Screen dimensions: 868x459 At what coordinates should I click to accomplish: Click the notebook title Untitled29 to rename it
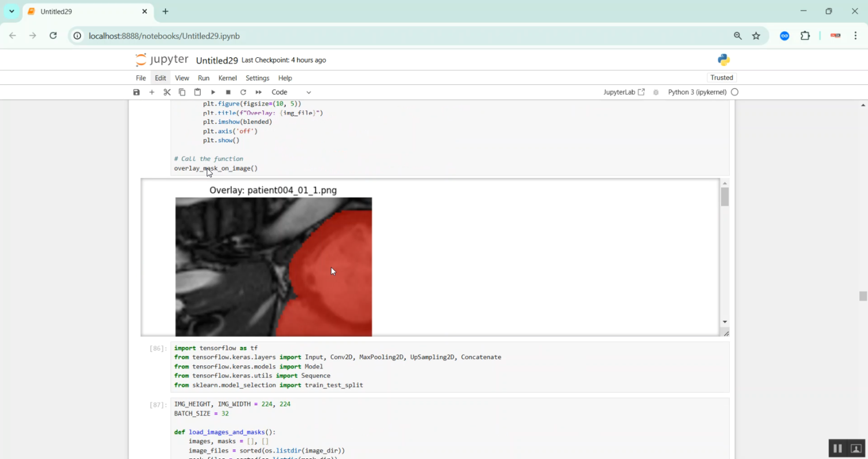pyautogui.click(x=217, y=61)
